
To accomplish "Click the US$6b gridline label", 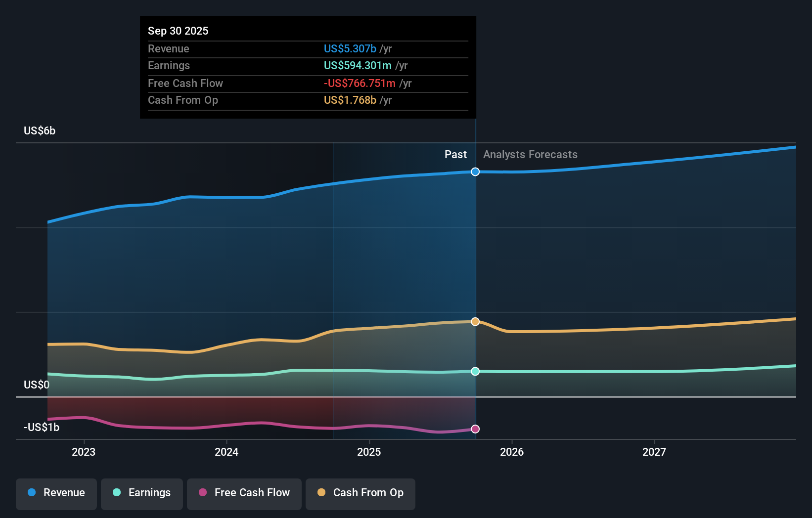I will point(39,130).
